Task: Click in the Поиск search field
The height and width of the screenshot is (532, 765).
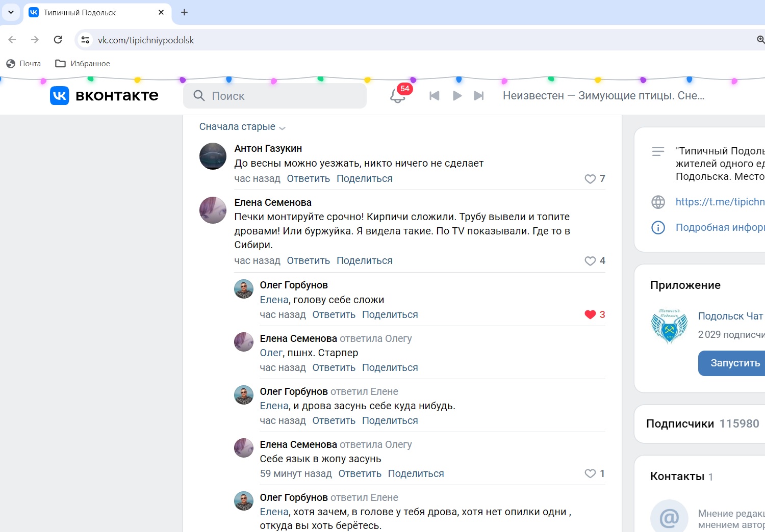Action: point(275,96)
